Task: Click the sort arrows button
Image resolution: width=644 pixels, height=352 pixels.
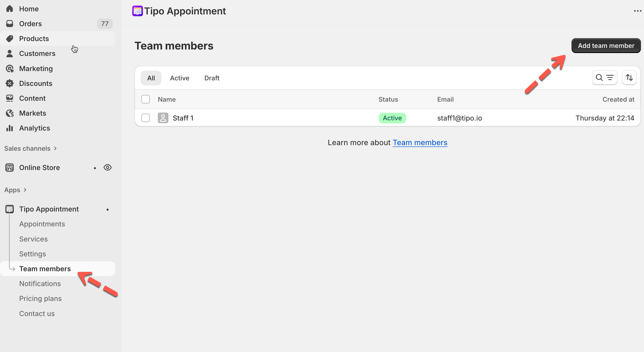Action: tap(629, 78)
